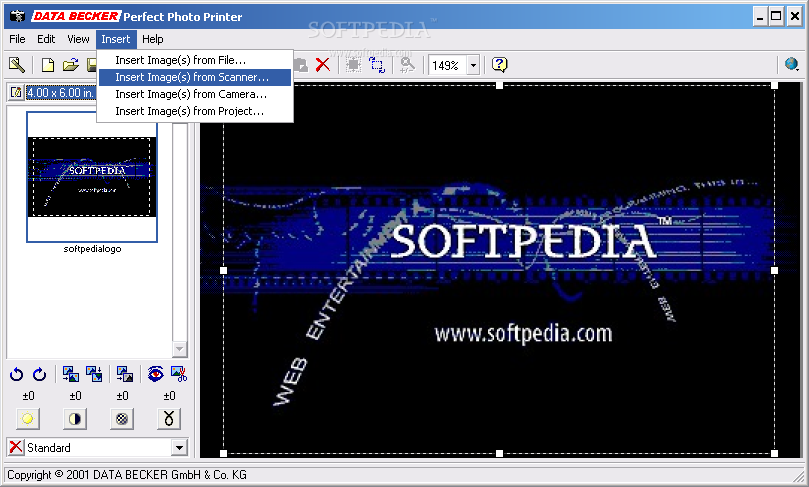Click the zoom plus/minus magnifier icon
Screen dimensions: 809x487
407,65
